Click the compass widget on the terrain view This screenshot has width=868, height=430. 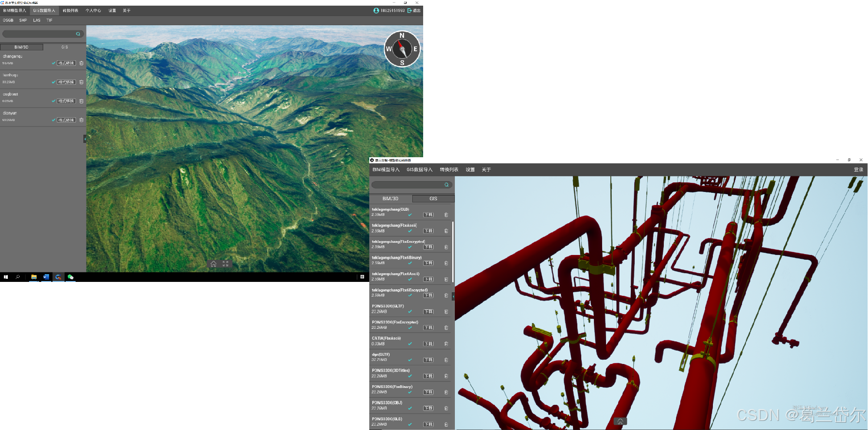[x=402, y=49]
